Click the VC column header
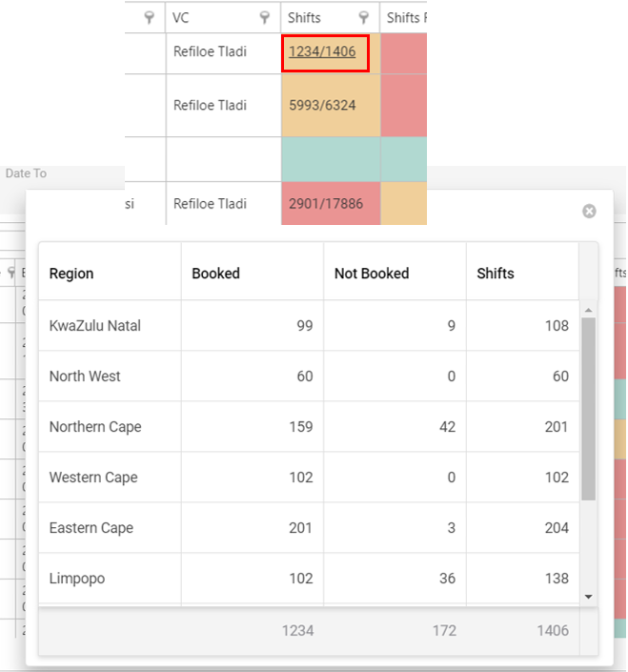628x672 pixels. click(x=223, y=17)
